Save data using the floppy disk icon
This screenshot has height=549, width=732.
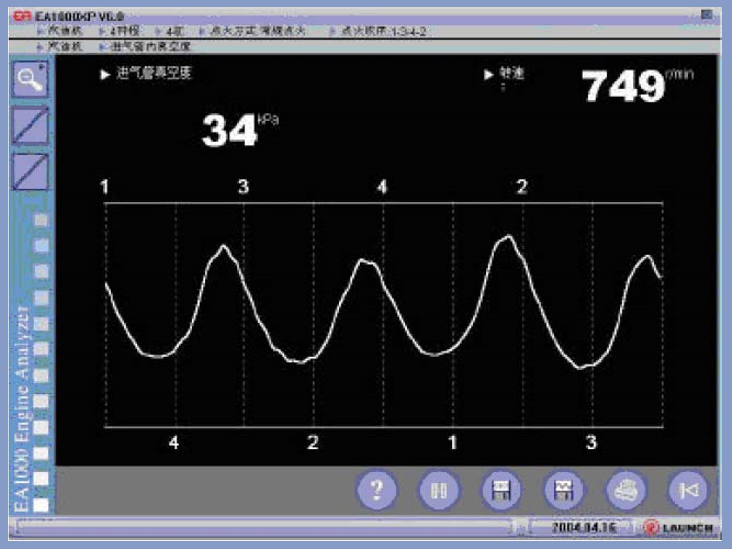[500, 490]
